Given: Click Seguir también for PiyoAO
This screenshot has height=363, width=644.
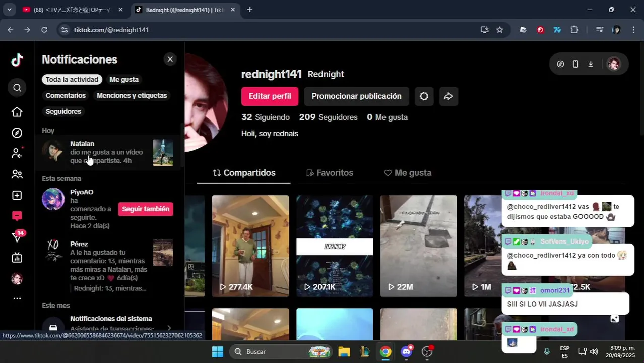Looking at the screenshot, I should coord(146,209).
